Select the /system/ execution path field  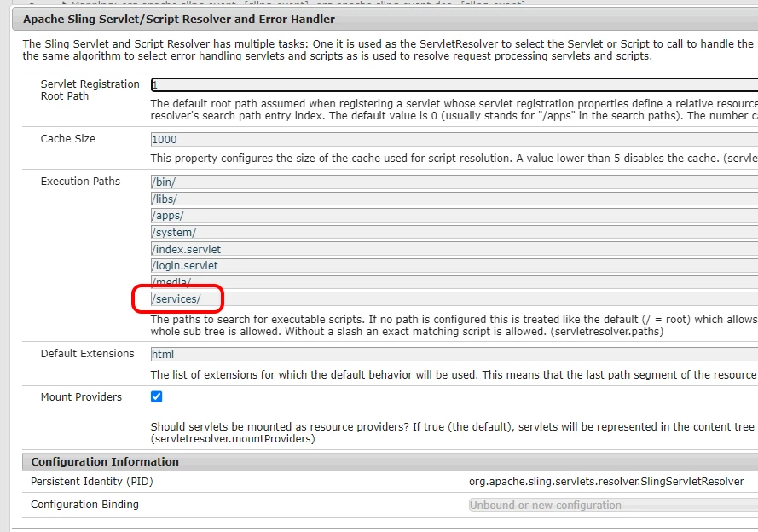454,233
